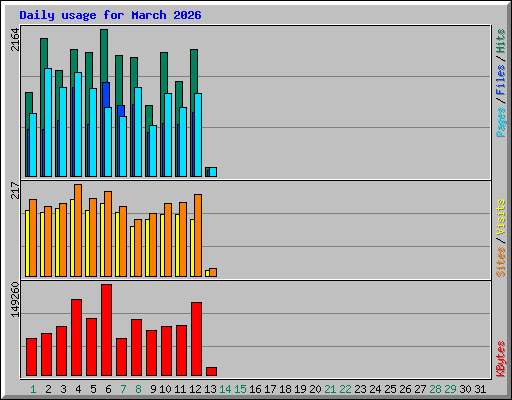Click day label 30 on the axis
The height and width of the screenshot is (400, 512).
pos(465,389)
